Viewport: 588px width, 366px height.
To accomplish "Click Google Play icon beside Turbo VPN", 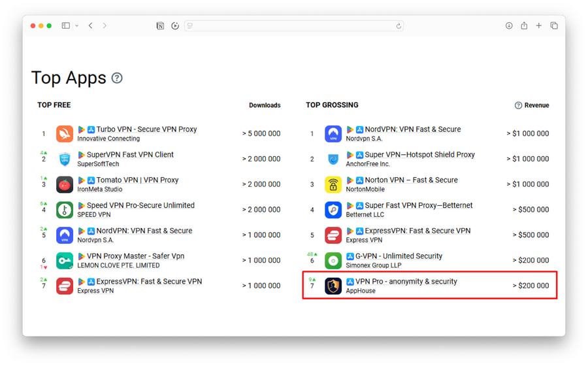I will (x=81, y=130).
